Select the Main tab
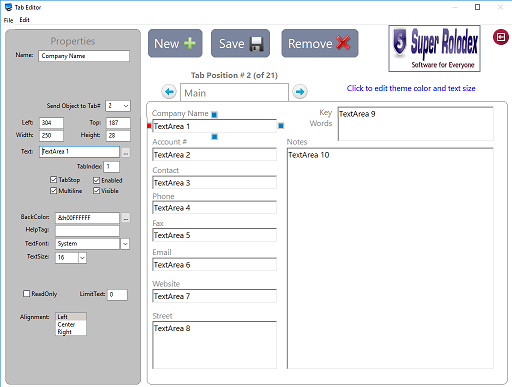 234,93
